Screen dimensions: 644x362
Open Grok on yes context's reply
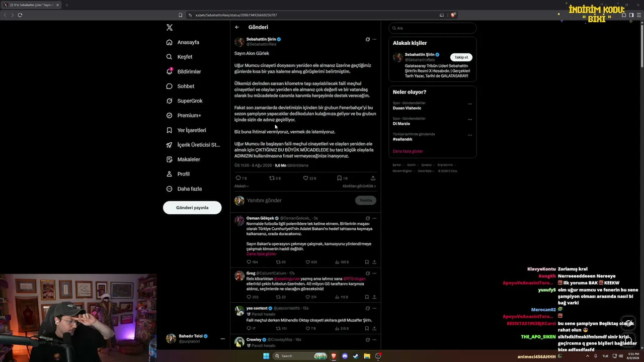click(x=368, y=308)
